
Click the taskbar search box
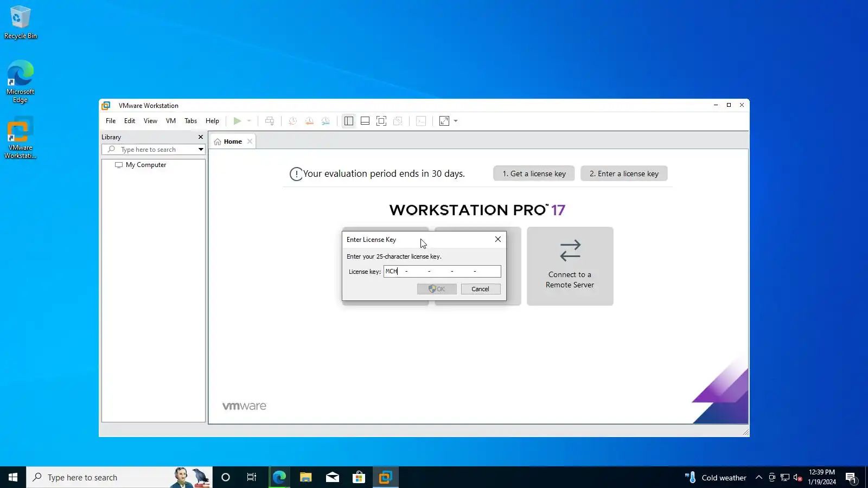pos(119,477)
